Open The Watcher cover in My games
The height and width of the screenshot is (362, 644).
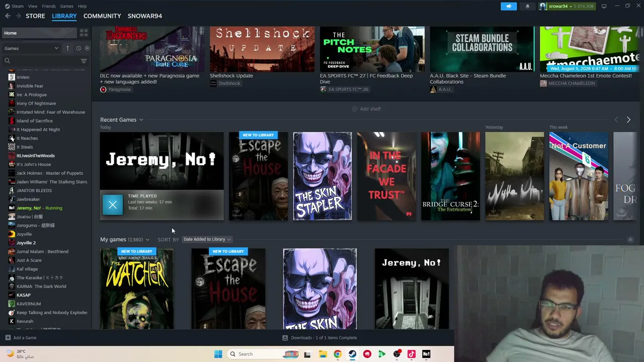pyautogui.click(x=137, y=289)
